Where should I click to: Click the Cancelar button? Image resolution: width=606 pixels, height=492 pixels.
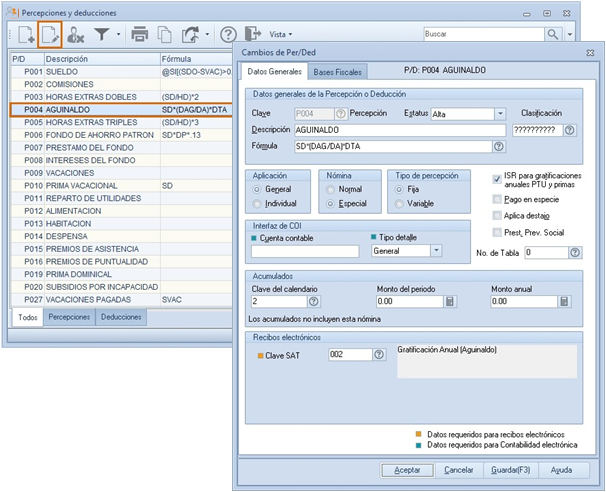(x=458, y=470)
